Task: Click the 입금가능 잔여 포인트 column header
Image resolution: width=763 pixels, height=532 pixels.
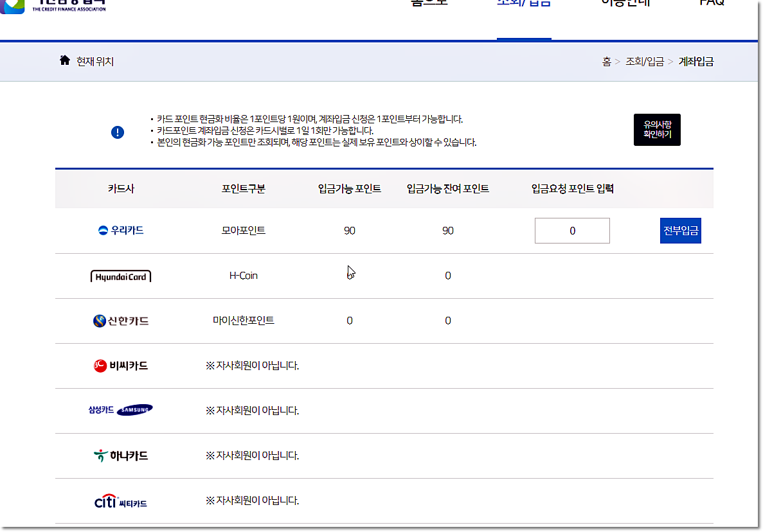Action: click(447, 189)
